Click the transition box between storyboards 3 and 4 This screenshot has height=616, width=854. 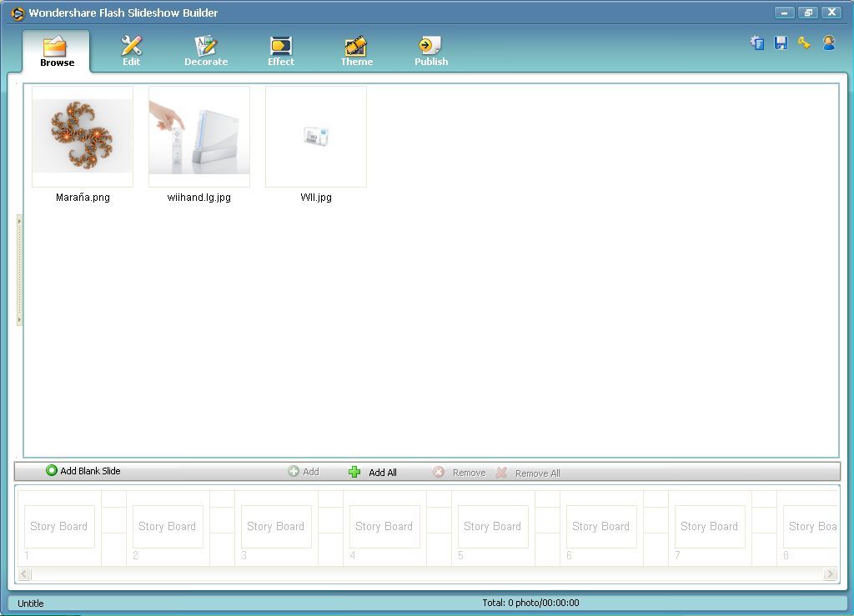click(x=330, y=520)
